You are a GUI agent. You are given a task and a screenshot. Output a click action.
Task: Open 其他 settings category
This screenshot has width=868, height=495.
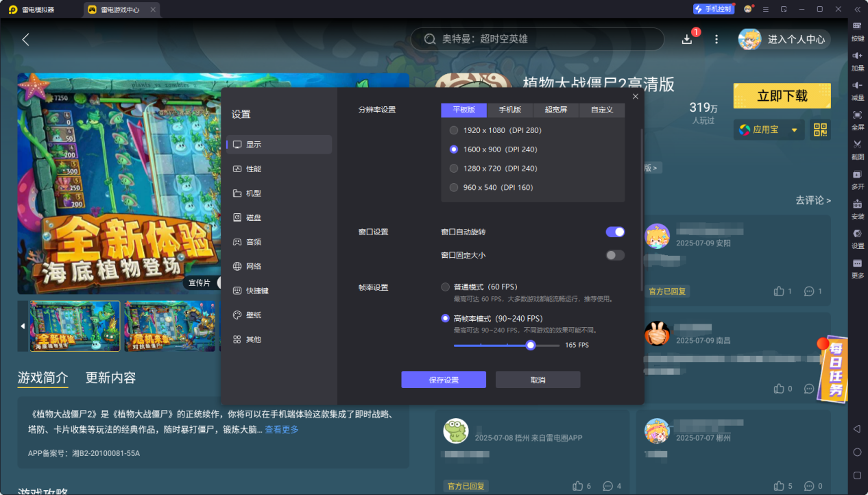coord(279,339)
